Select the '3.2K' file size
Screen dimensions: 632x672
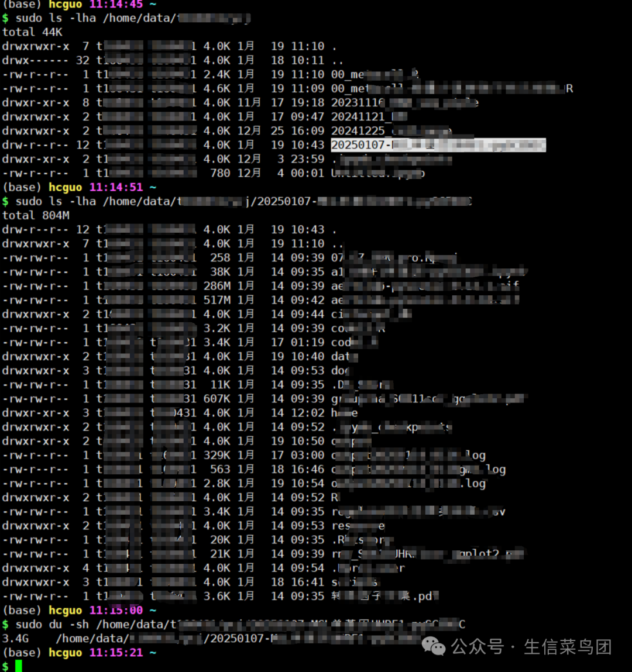217,328
